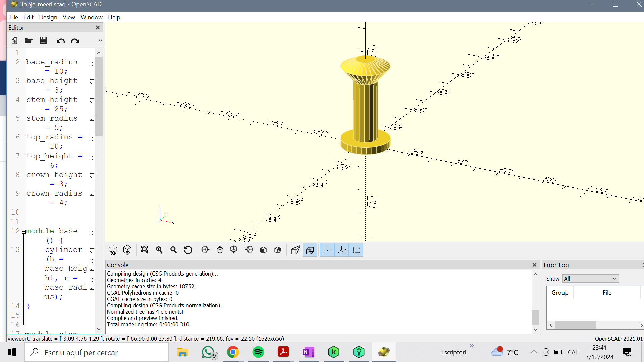Click Error-Log scroll right arrow
This screenshot has width=644, height=362.
click(641, 325)
